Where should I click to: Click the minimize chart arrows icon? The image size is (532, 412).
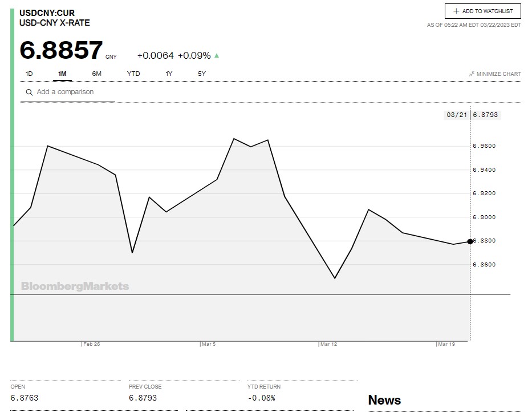tap(472, 74)
